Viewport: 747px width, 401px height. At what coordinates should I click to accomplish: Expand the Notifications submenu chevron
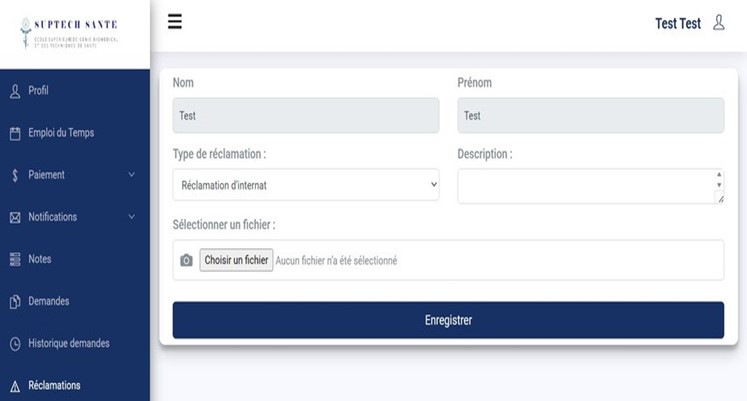(x=132, y=217)
